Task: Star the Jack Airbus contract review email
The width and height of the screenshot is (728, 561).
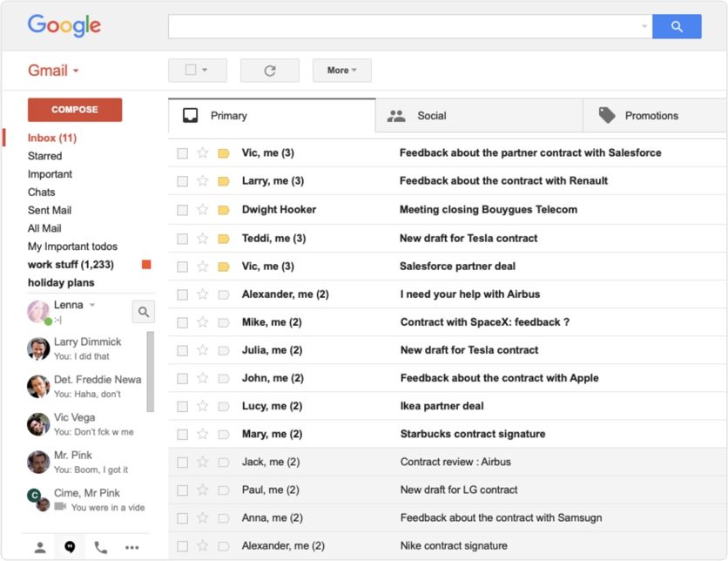Action: [202, 462]
